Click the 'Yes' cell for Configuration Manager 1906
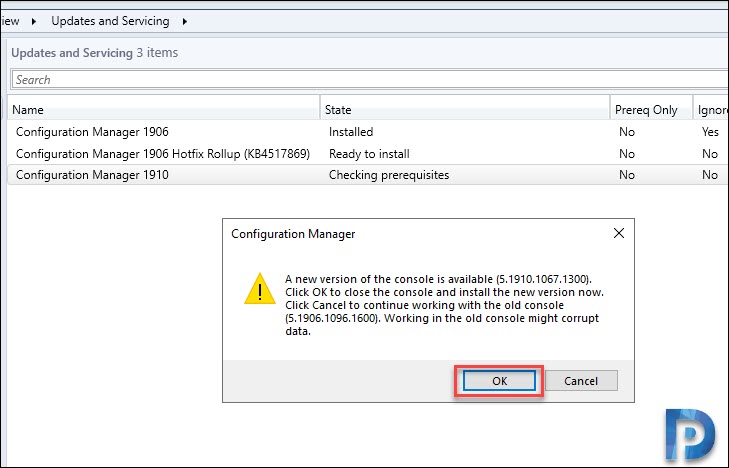This screenshot has height=468, width=729. [710, 132]
